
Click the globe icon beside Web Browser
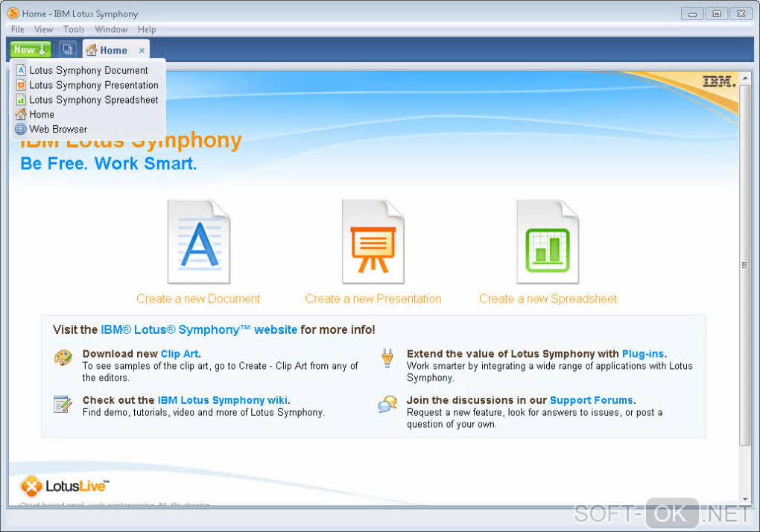[20, 130]
